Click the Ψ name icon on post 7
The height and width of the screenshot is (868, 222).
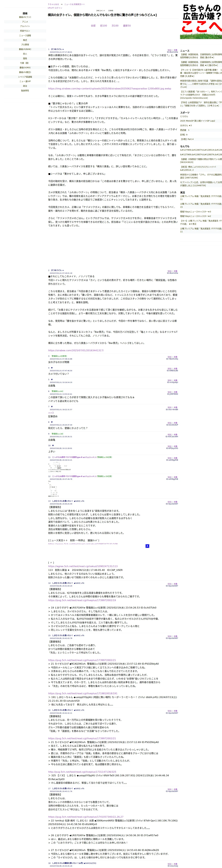(52, 407)
